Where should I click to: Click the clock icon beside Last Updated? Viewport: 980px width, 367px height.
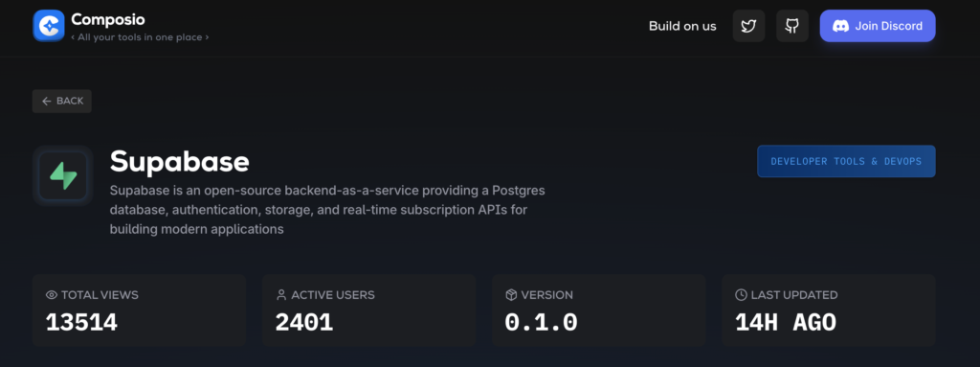742,295
